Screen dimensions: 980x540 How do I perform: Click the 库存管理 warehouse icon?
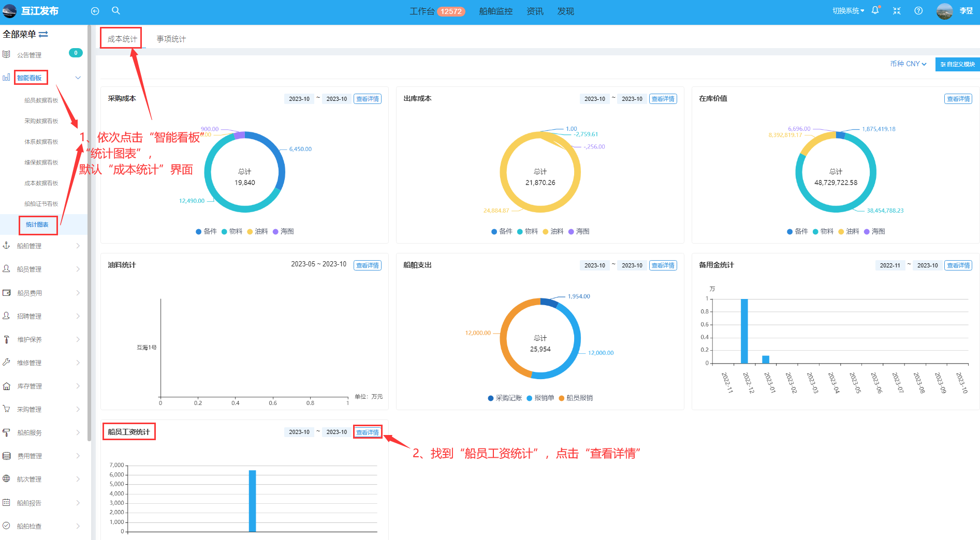(6, 386)
